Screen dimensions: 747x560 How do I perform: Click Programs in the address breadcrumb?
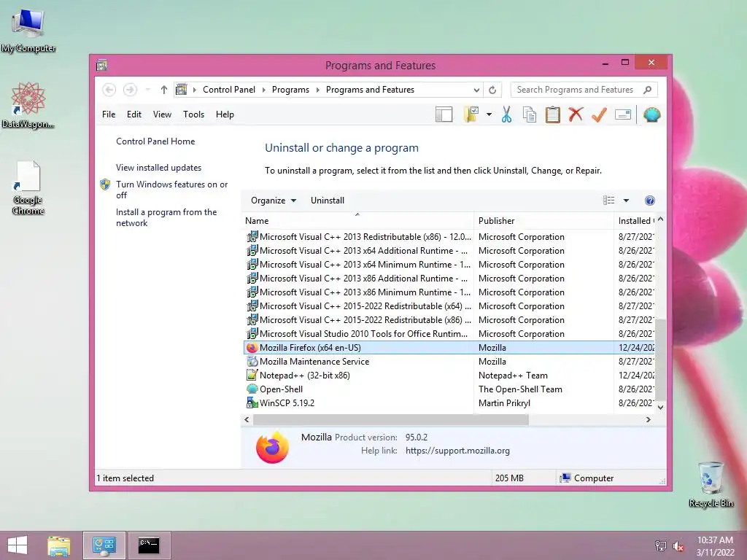[290, 90]
